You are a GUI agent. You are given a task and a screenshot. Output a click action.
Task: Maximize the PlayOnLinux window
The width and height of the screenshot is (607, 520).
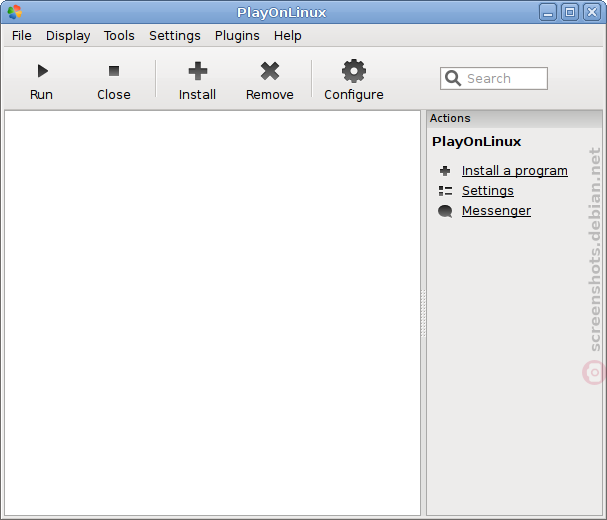click(x=570, y=12)
